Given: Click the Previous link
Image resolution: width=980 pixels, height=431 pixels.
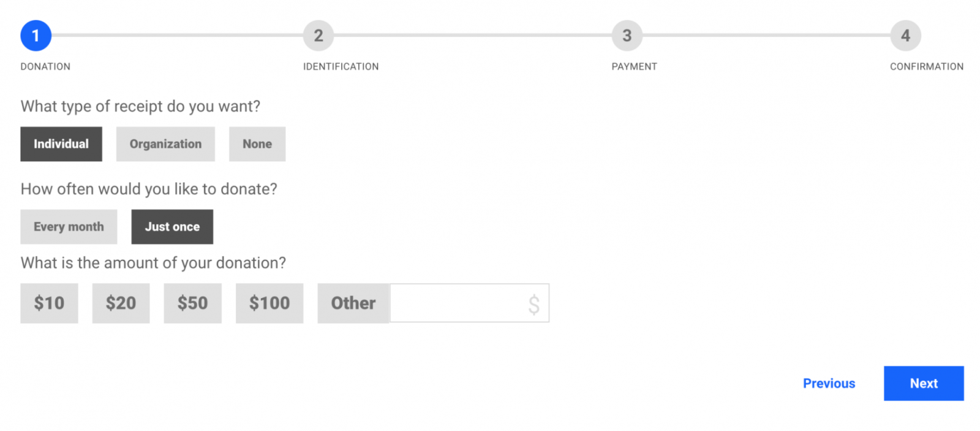Looking at the screenshot, I should click(x=829, y=383).
